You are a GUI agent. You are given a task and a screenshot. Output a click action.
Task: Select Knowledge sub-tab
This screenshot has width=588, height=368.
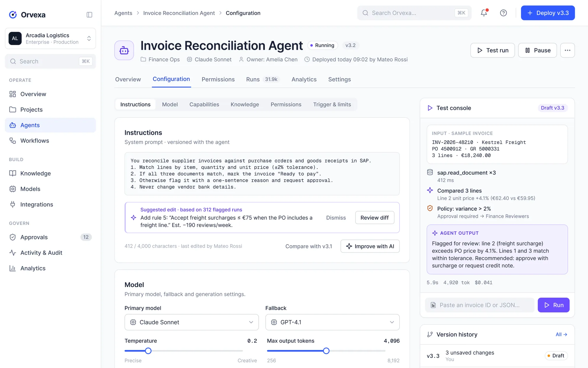tap(245, 105)
